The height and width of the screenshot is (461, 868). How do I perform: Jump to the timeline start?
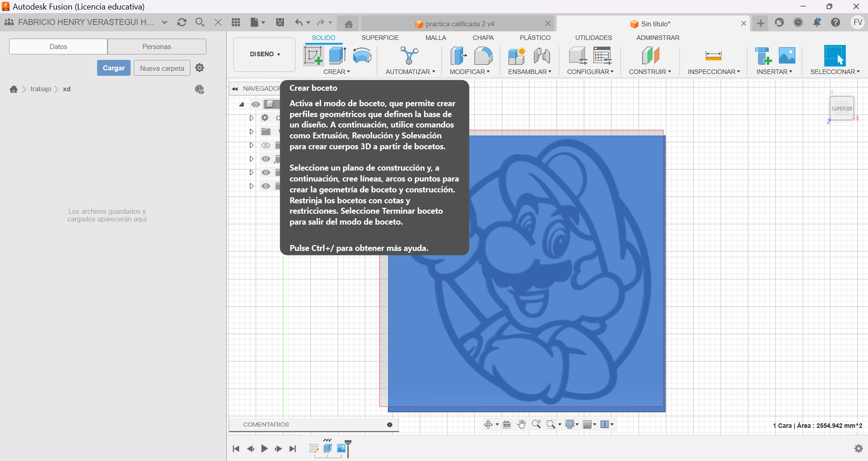236,449
